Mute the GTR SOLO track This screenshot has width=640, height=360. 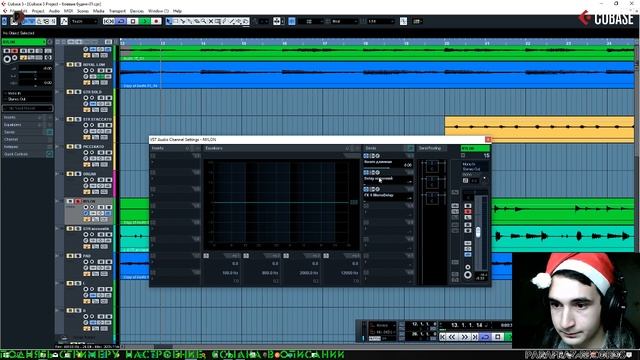70,92
